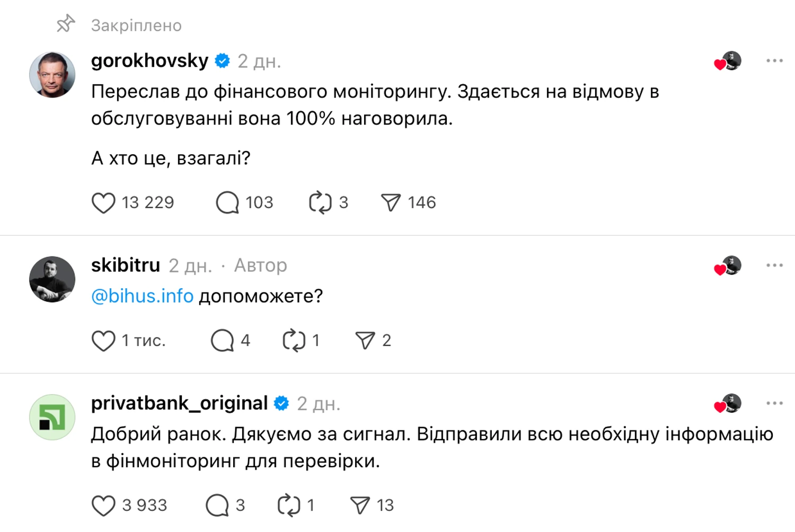Share privatbank_original comment via send icon

360,506
